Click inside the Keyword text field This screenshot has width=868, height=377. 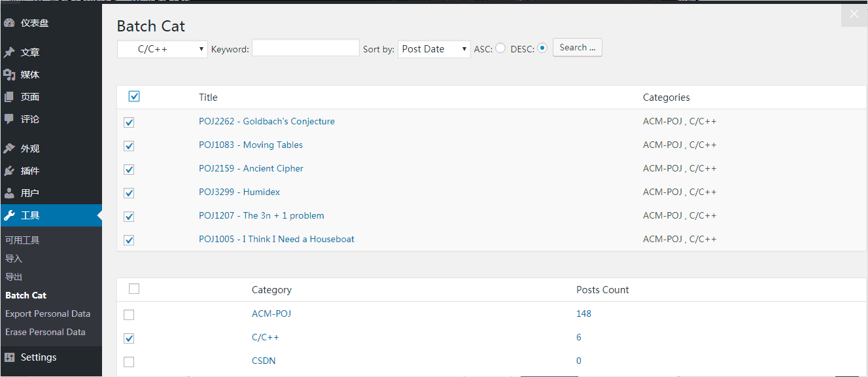point(305,48)
